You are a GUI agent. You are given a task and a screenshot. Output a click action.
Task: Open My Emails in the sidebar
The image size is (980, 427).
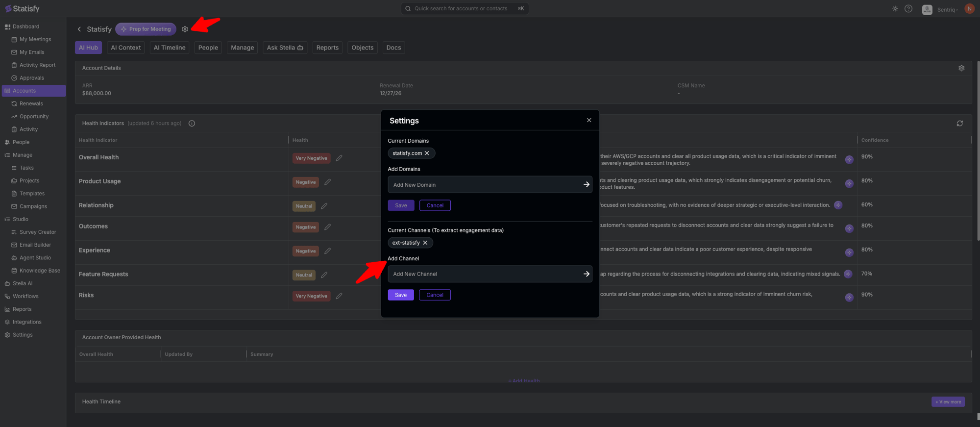tap(32, 52)
